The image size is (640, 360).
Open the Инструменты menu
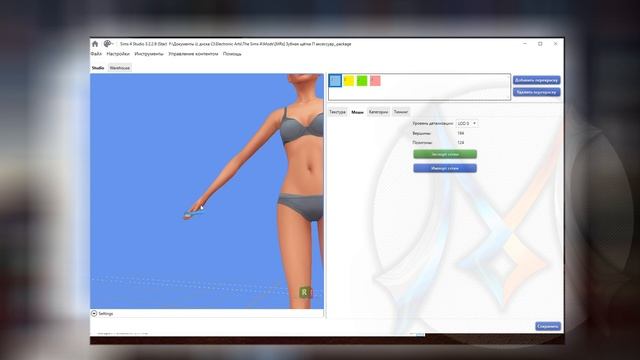pyautogui.click(x=149, y=54)
